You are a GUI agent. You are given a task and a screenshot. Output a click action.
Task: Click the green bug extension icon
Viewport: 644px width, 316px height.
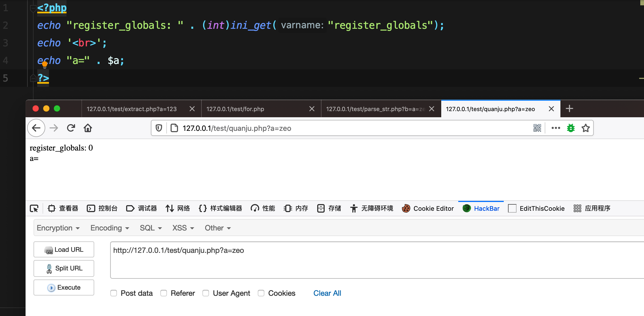tap(571, 128)
